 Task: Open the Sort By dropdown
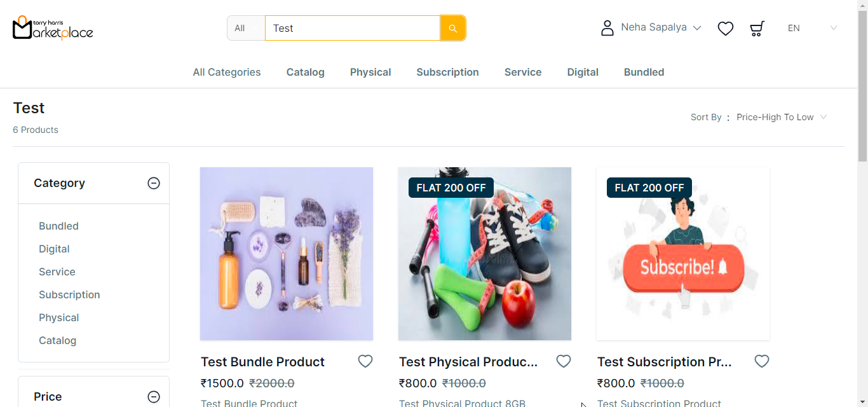click(x=781, y=117)
